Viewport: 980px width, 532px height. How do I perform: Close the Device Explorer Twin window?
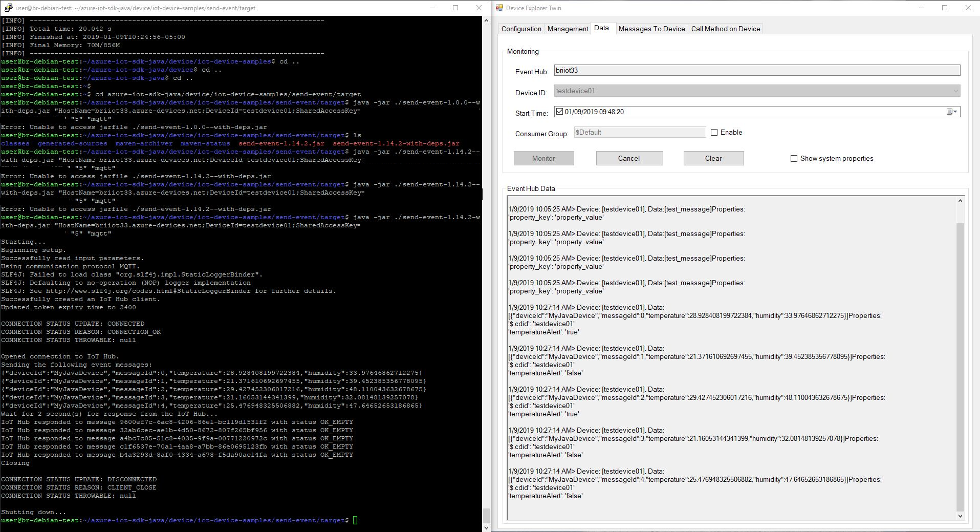pos(968,8)
